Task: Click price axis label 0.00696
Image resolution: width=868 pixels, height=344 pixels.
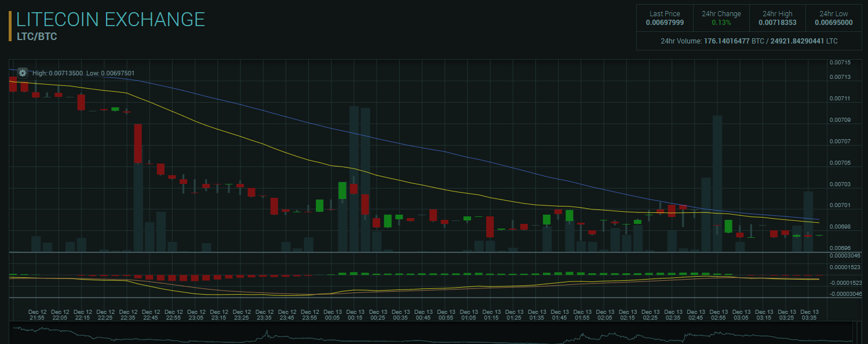Action: (840, 248)
